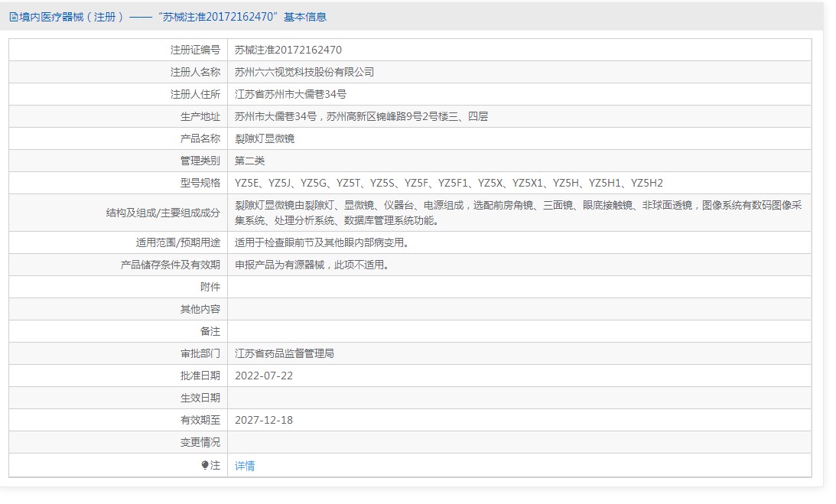Click the 审批部门 label cell
This screenshot has width=836, height=504.
point(119,353)
